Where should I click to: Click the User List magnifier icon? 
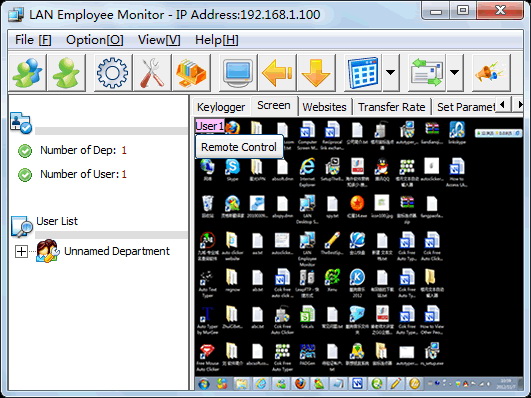tap(22, 226)
